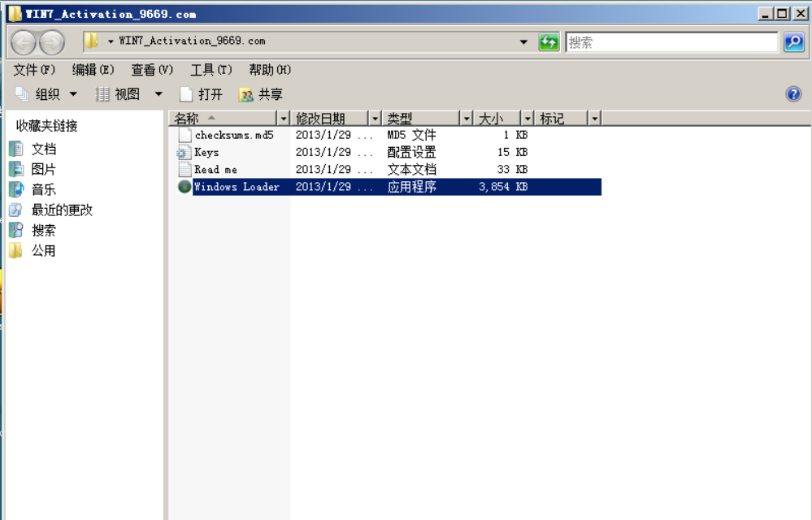
Task: Click the 15 KB size cell
Action: click(x=512, y=152)
